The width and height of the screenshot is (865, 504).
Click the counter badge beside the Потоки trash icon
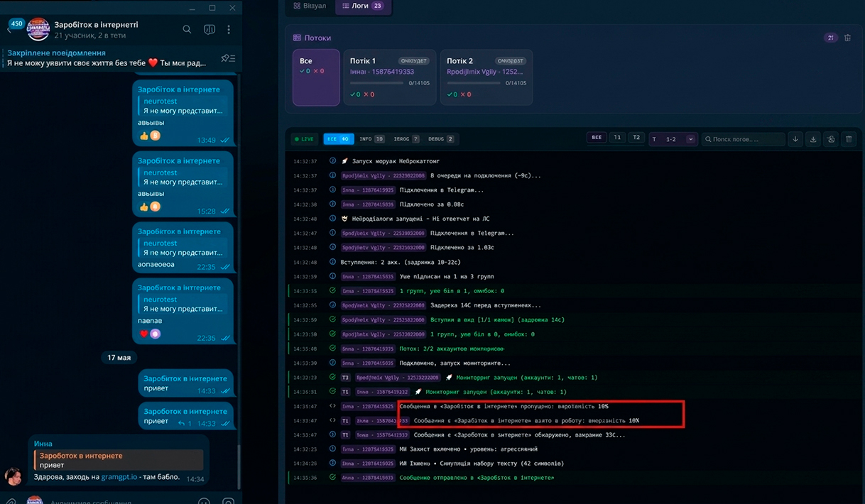pyautogui.click(x=830, y=38)
